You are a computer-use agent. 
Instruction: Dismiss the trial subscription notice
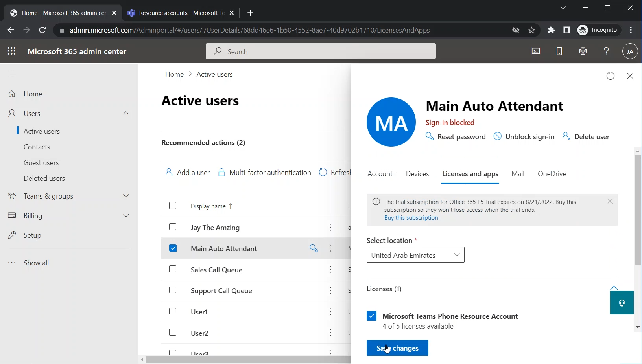pos(610,201)
